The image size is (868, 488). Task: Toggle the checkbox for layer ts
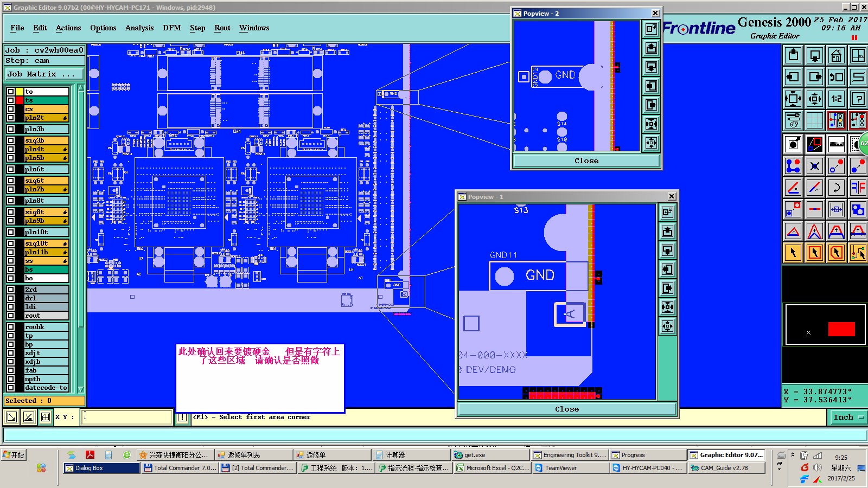[x=11, y=100]
